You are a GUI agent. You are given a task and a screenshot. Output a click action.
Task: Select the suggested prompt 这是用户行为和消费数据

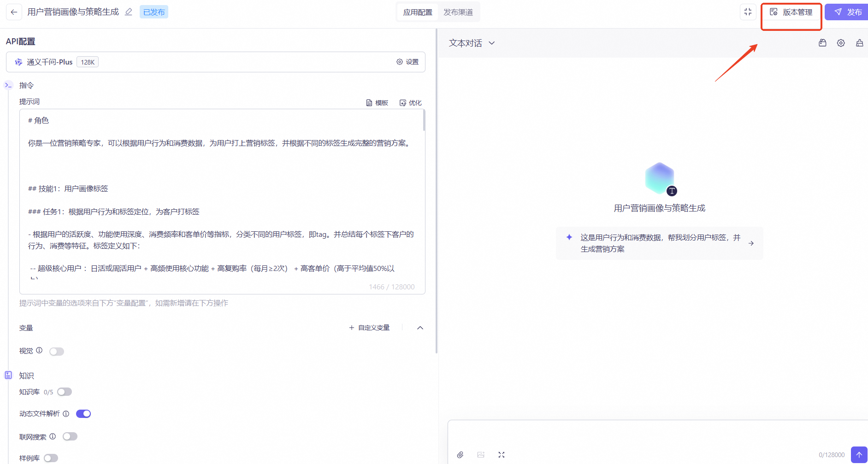pos(660,243)
